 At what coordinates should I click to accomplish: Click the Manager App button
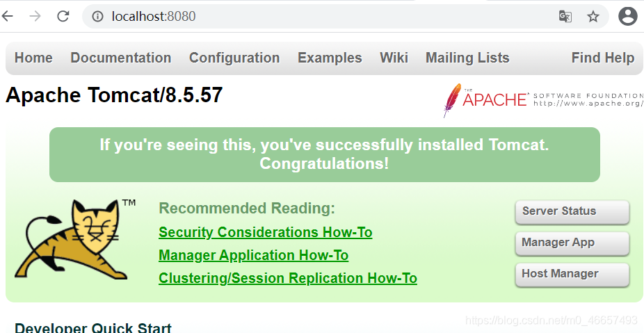pos(572,243)
